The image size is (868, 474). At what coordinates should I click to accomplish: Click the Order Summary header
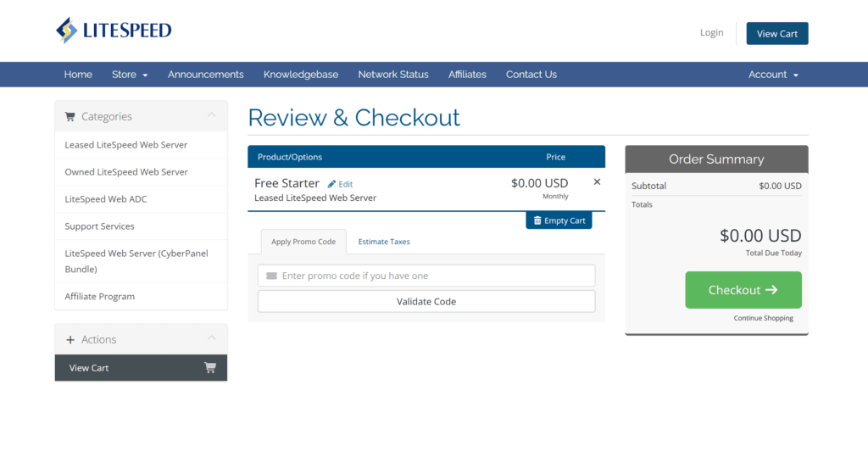tap(716, 159)
